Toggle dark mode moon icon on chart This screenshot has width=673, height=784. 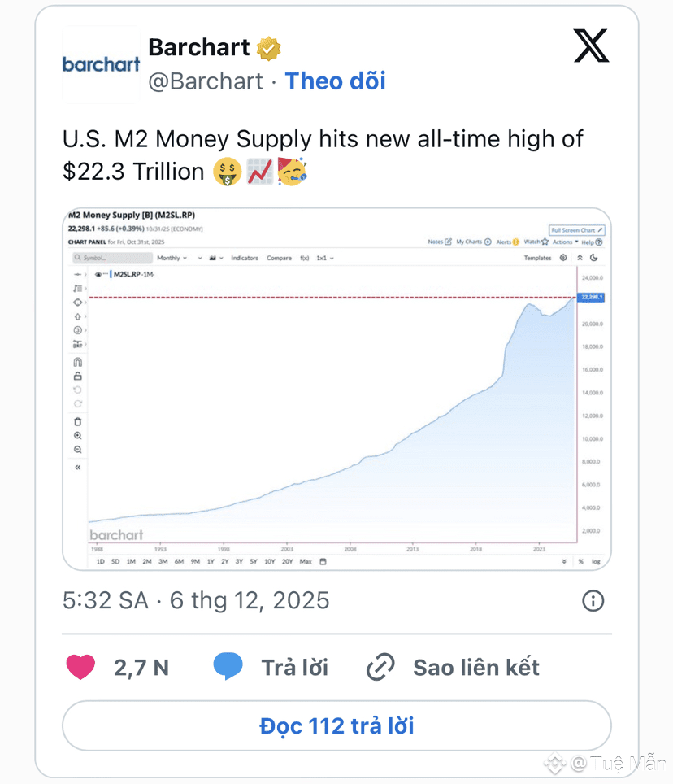[x=594, y=258]
